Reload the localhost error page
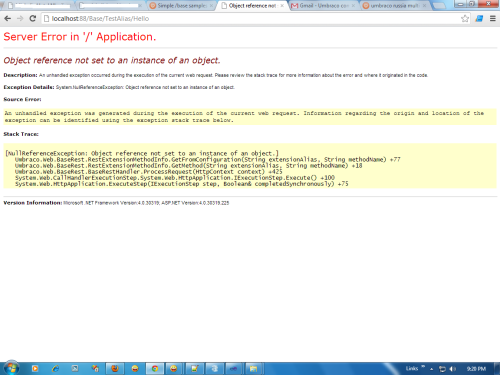 click(32, 19)
